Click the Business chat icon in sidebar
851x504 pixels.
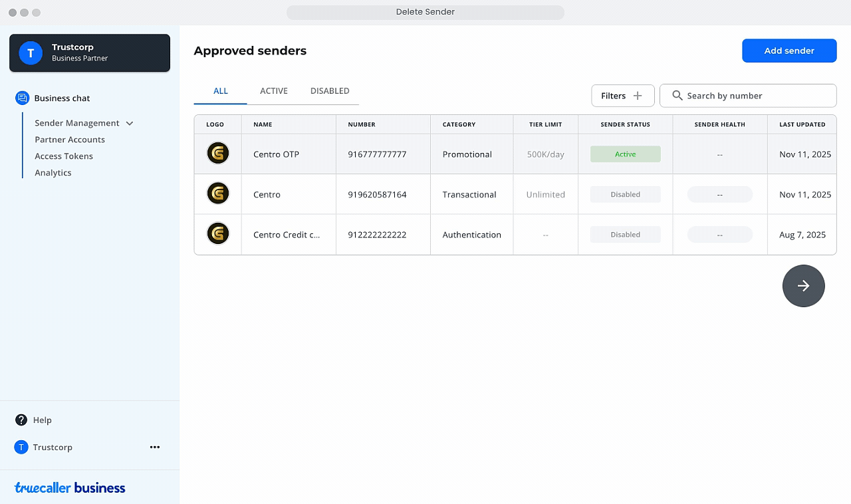point(22,98)
